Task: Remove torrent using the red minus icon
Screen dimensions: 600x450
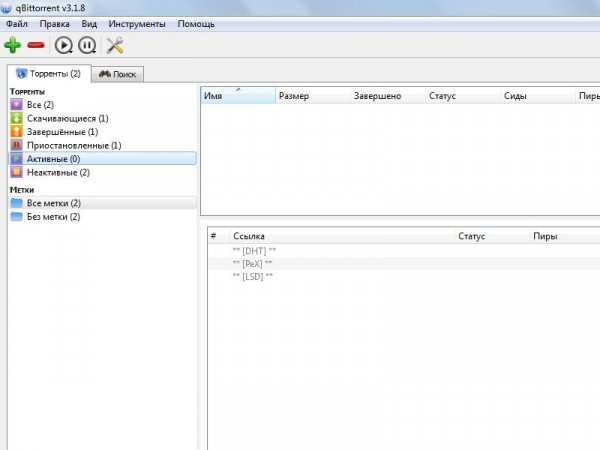Action: pyautogui.click(x=36, y=45)
